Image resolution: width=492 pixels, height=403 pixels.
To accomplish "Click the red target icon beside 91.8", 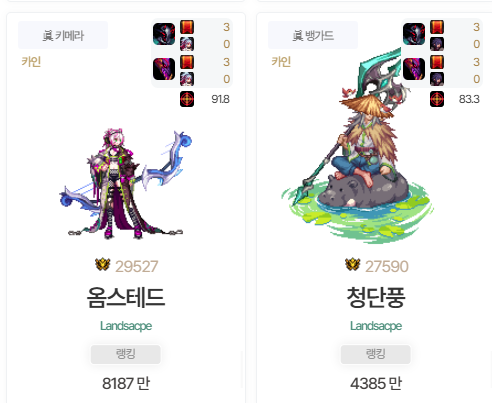I will 187,99.
